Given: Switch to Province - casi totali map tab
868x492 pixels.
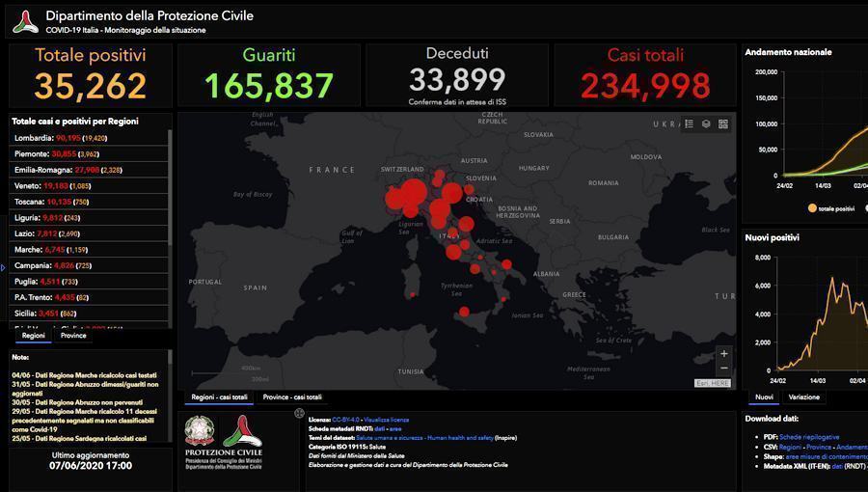Looking at the screenshot, I should (292, 397).
